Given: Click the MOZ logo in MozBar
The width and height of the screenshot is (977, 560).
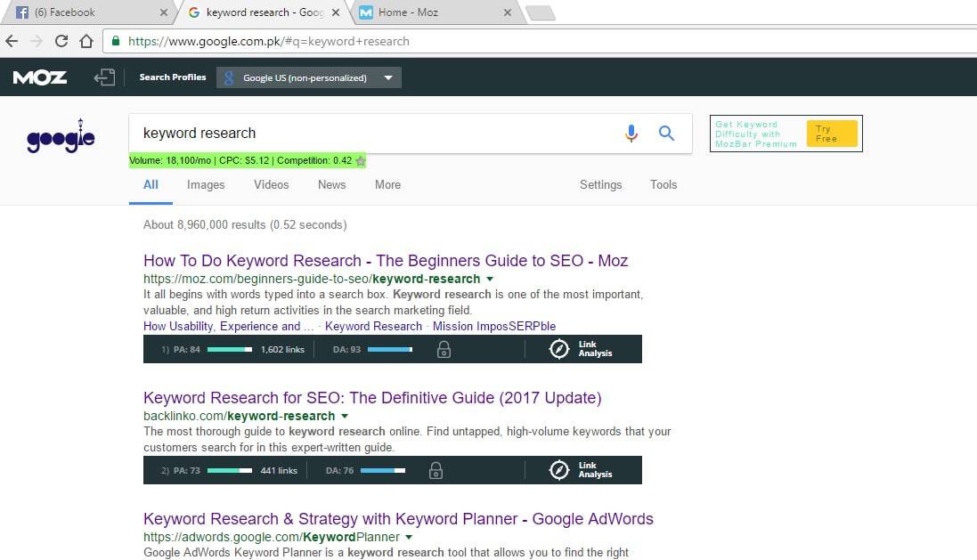Looking at the screenshot, I should point(40,77).
